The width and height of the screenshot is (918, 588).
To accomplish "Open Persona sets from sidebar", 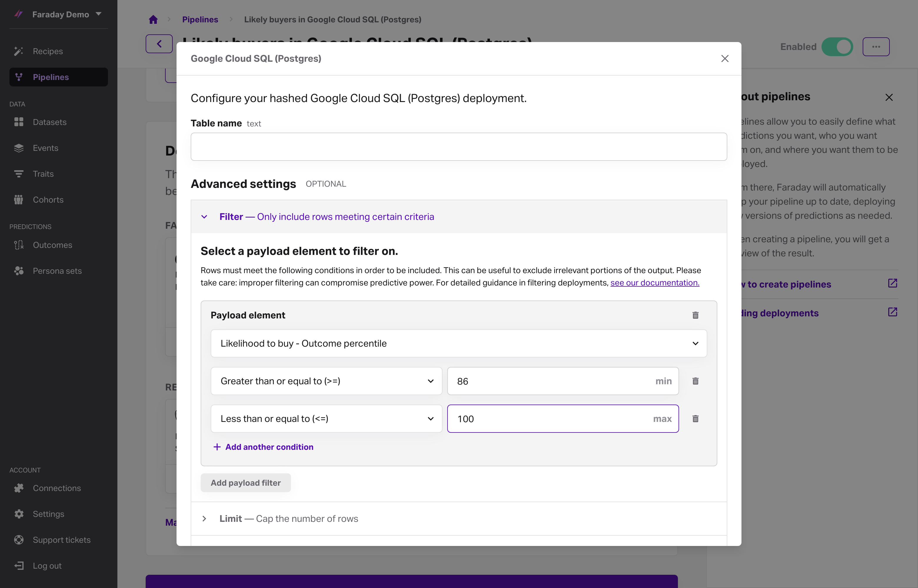I will click(57, 271).
